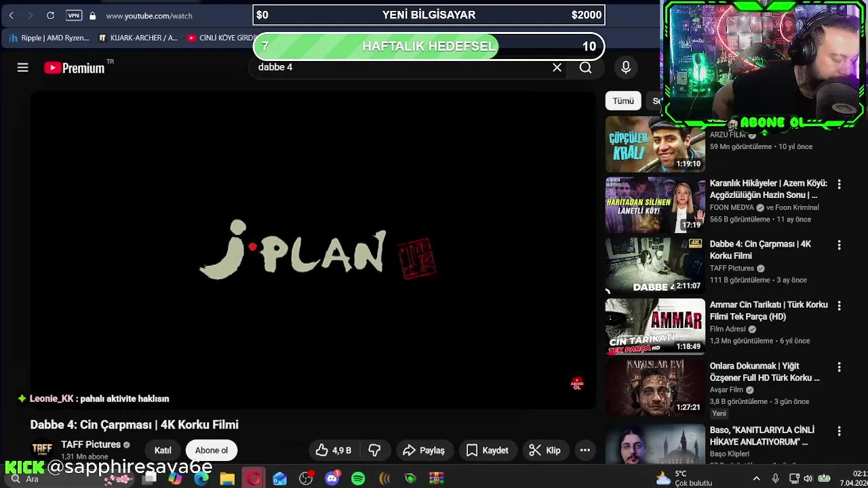Visit the 'FOON MEDYA' channel link
Viewport: 868px width, 488px height.
732,207
